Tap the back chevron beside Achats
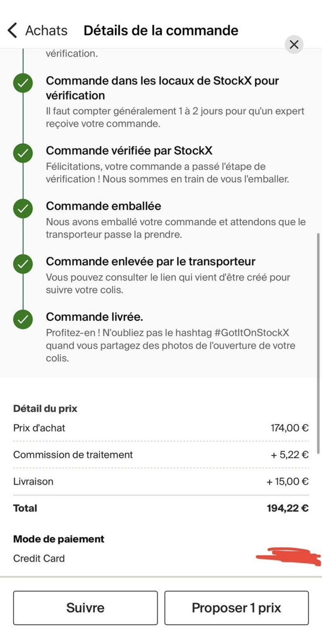This screenshot has height=644, width=322. click(x=12, y=31)
